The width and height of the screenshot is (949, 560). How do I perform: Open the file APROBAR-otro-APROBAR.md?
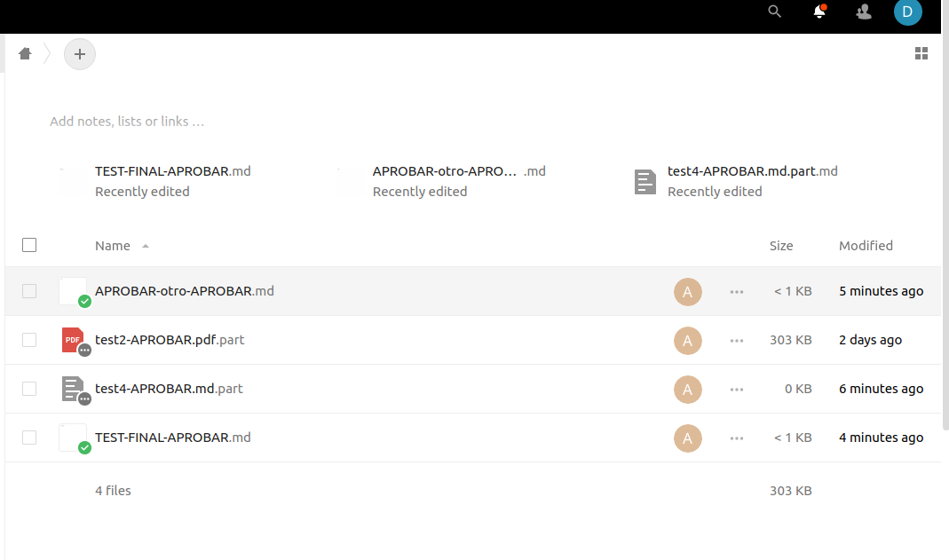pos(185,290)
